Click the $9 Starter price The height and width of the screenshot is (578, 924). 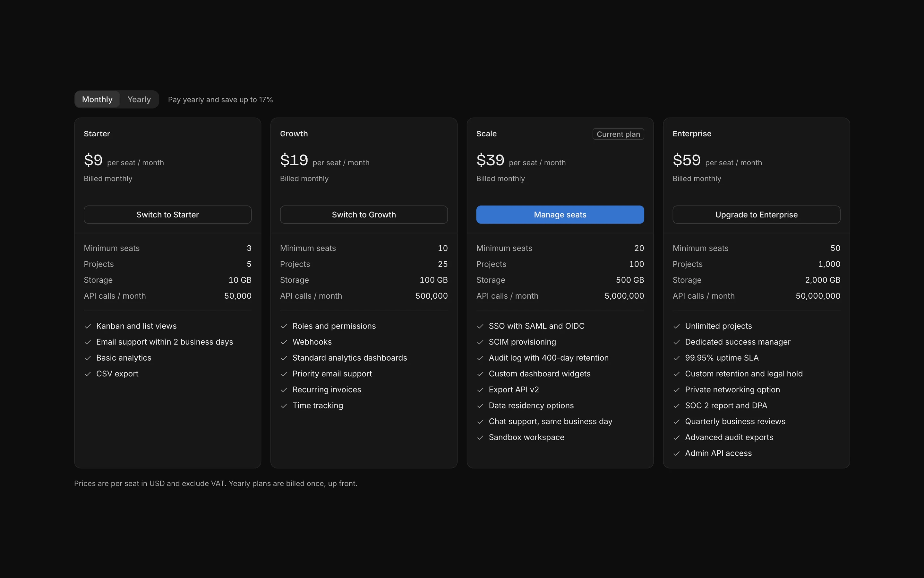click(93, 160)
